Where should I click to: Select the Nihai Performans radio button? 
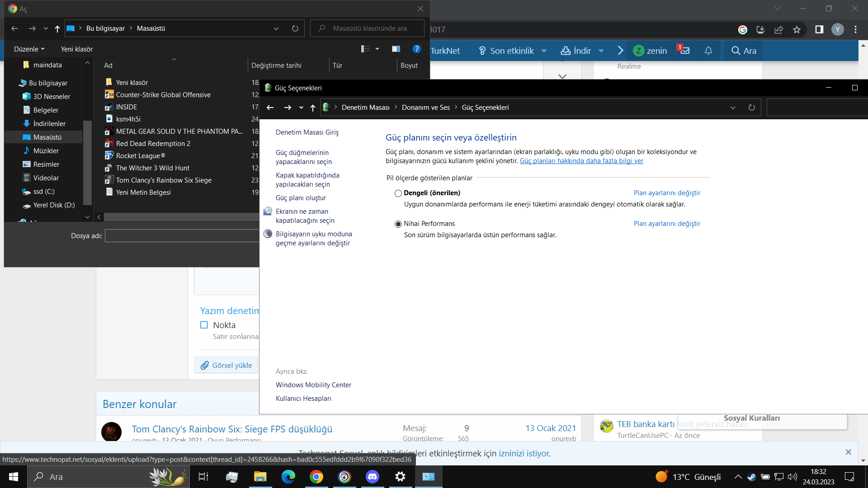click(x=398, y=224)
